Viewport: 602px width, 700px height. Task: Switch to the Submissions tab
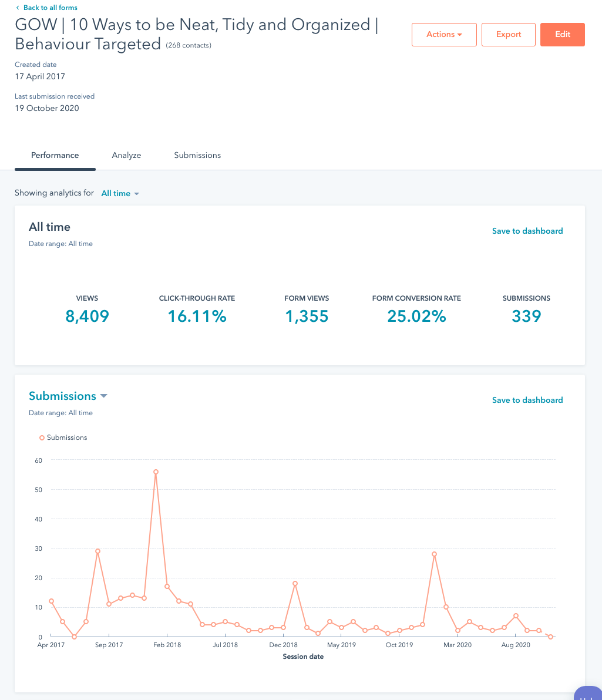(x=197, y=156)
